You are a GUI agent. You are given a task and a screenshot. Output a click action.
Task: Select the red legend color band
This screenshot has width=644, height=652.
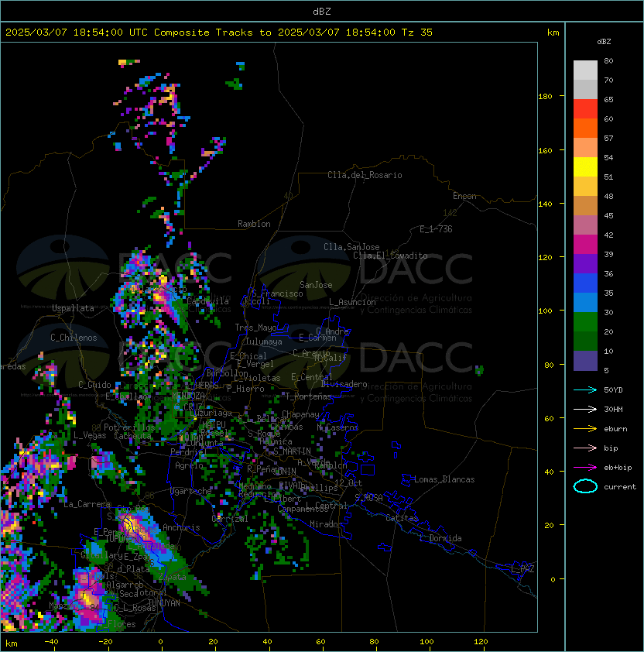[585, 109]
